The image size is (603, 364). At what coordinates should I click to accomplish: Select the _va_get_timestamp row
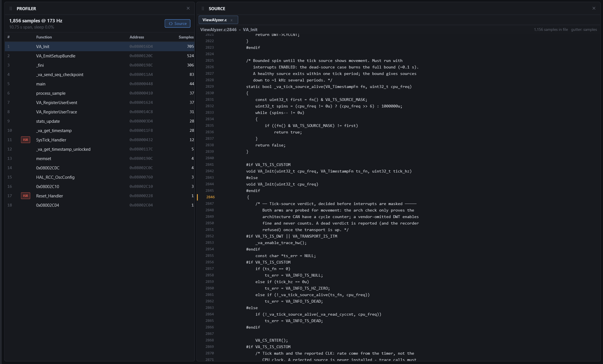(x=100, y=130)
